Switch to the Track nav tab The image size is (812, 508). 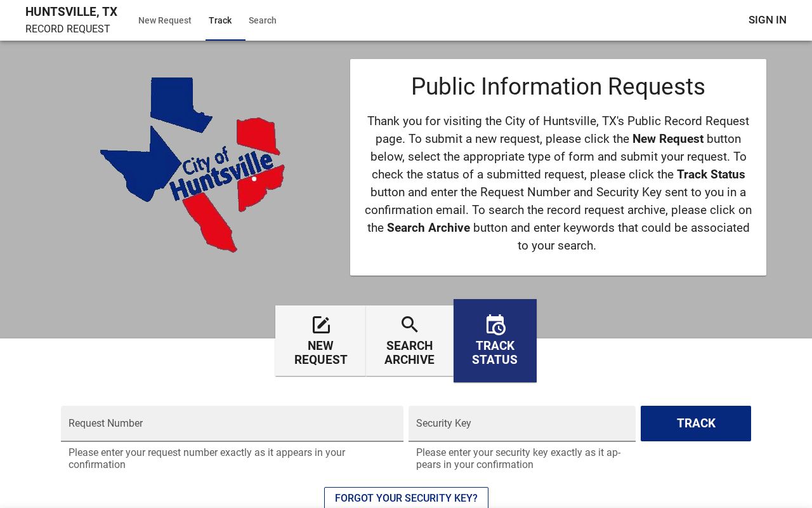click(220, 20)
